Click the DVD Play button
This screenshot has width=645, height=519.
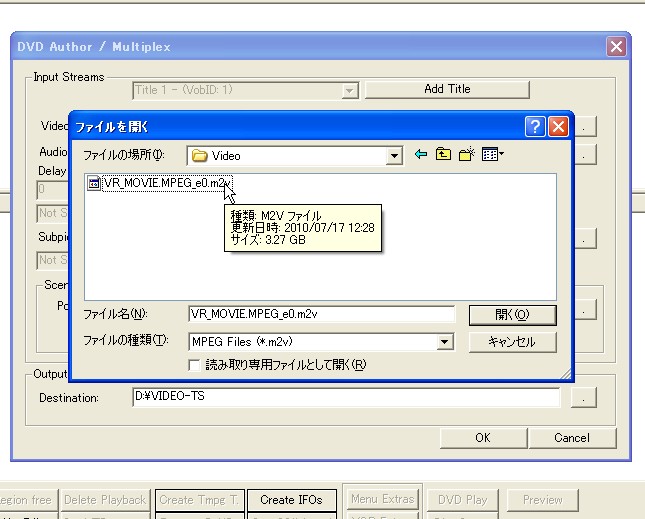click(x=463, y=500)
